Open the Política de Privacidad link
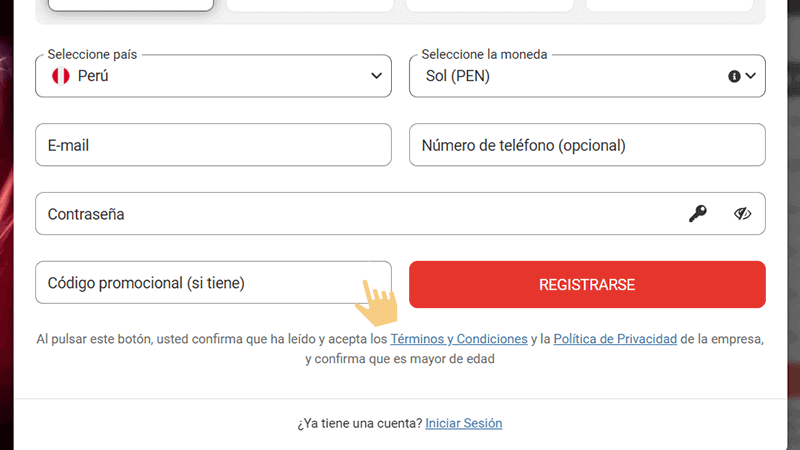The image size is (800, 450). pos(615,339)
